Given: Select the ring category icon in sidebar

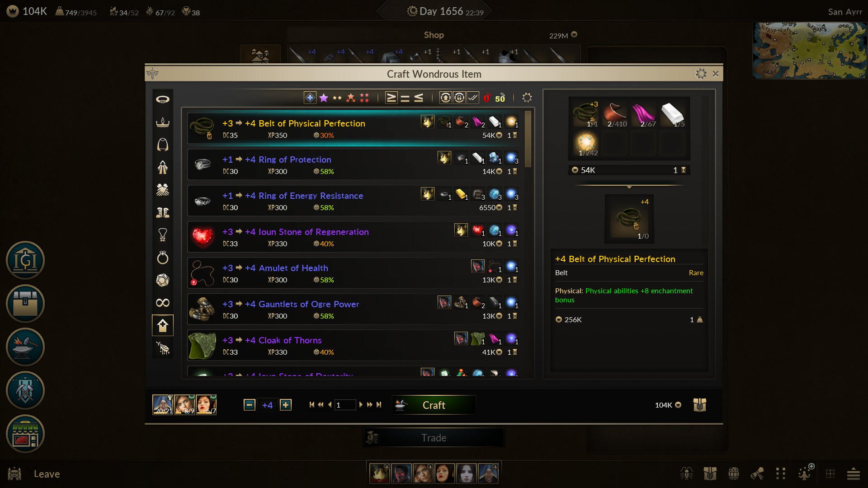Looking at the screenshot, I should pyautogui.click(x=163, y=258).
